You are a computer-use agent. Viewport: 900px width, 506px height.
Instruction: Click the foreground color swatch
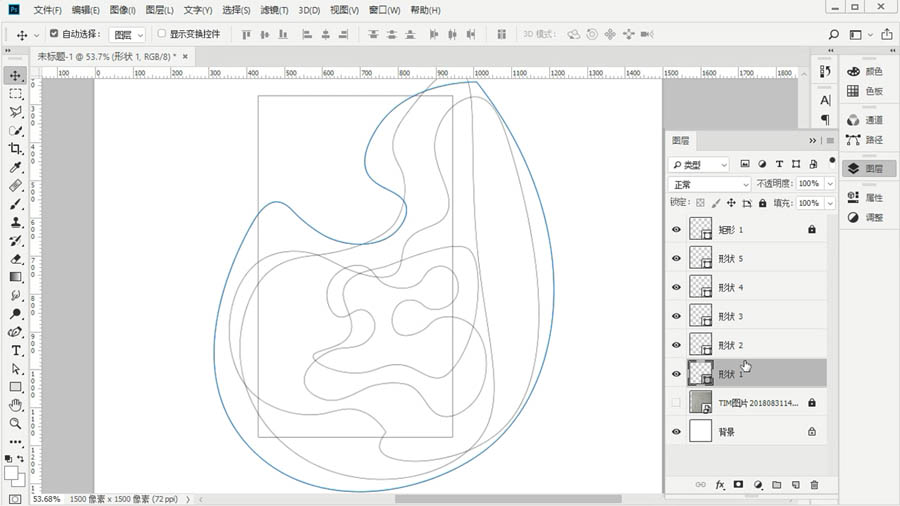12,473
